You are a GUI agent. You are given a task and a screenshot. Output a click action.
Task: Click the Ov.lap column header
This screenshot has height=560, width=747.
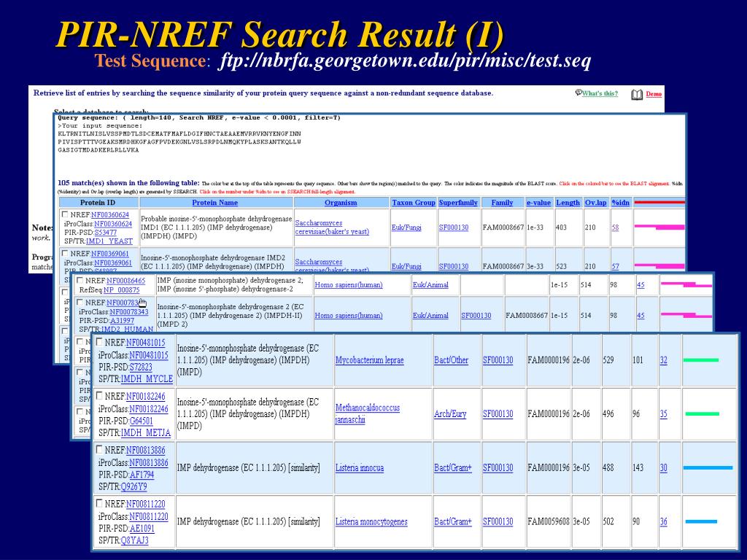click(596, 203)
